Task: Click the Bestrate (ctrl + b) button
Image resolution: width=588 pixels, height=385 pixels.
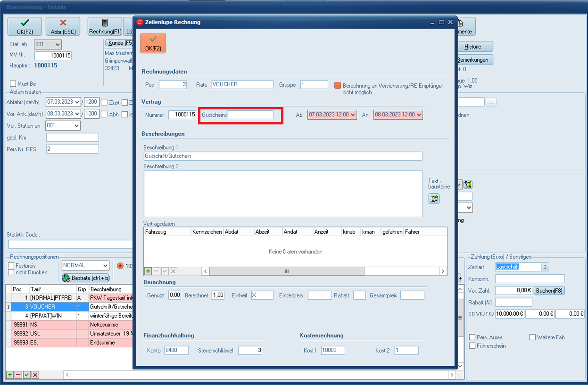Action: 86,278
